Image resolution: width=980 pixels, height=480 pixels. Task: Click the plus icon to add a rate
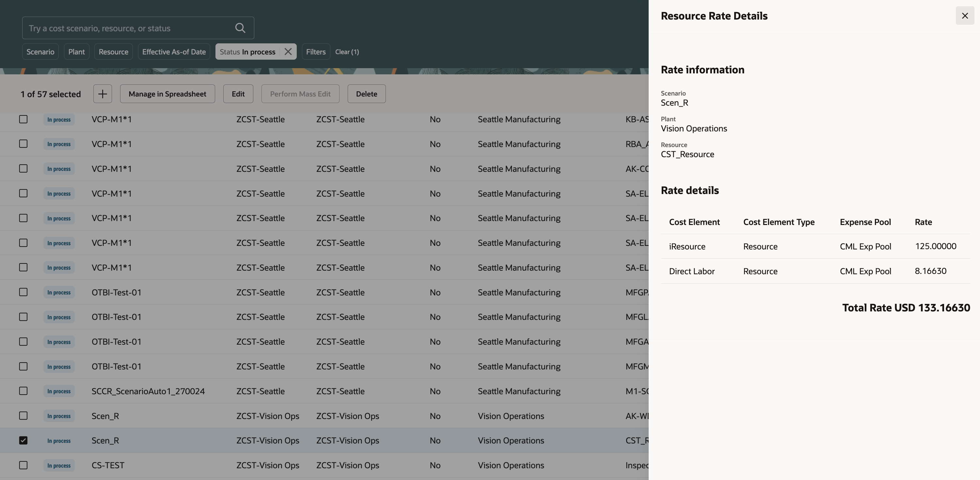coord(102,94)
